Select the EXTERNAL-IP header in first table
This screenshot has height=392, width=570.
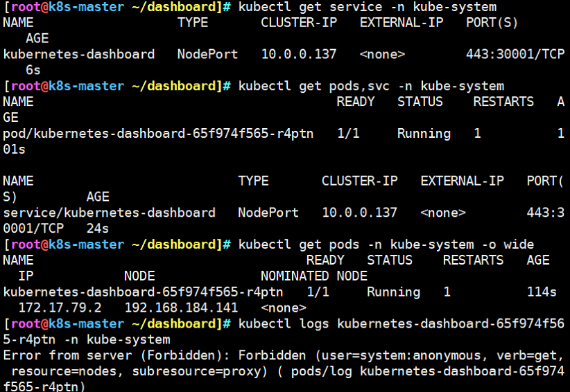coord(401,22)
